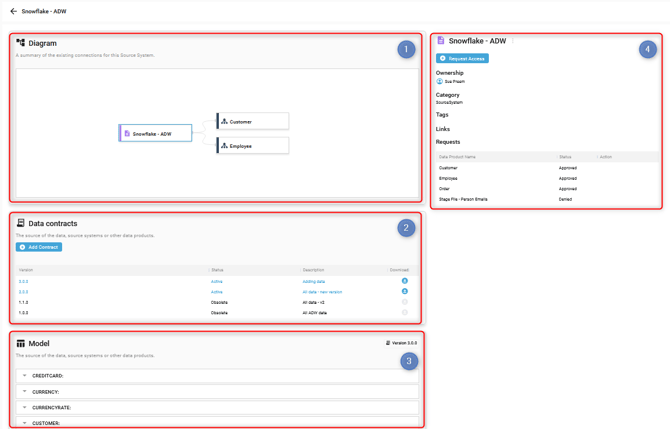Click the Download column header
670x429 pixels.
(x=399, y=270)
